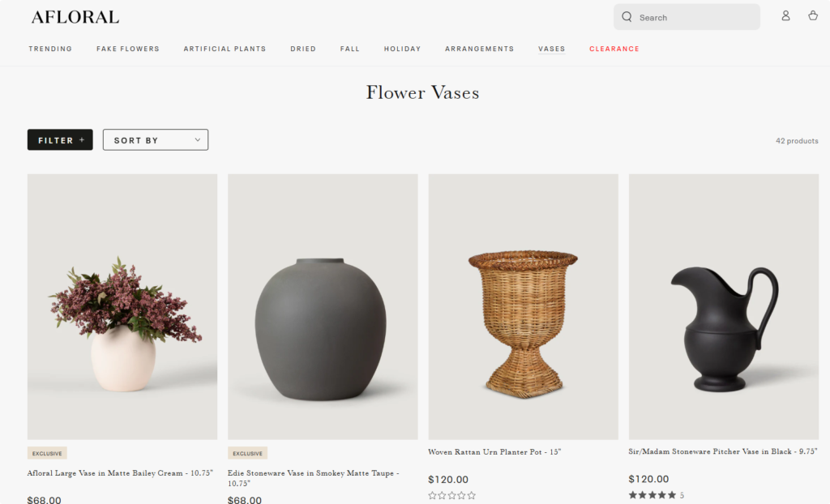Open Woven Rattan Urn Planter Pot link
The image size is (830, 504).
(494, 451)
